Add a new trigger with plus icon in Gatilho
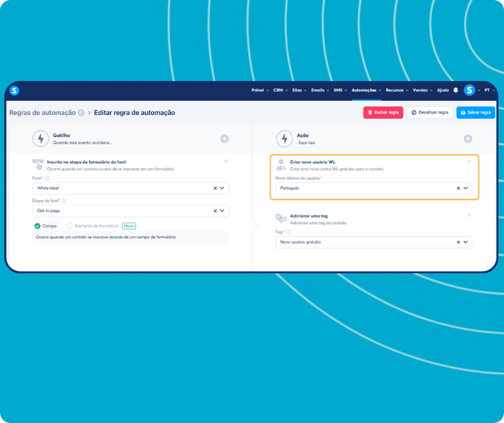The width and height of the screenshot is (504, 423). 224,138
